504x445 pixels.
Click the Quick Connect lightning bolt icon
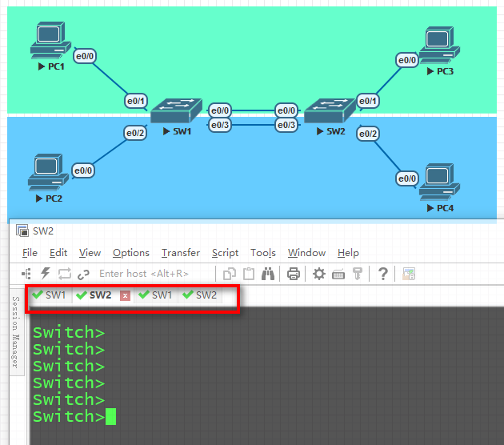coord(46,274)
